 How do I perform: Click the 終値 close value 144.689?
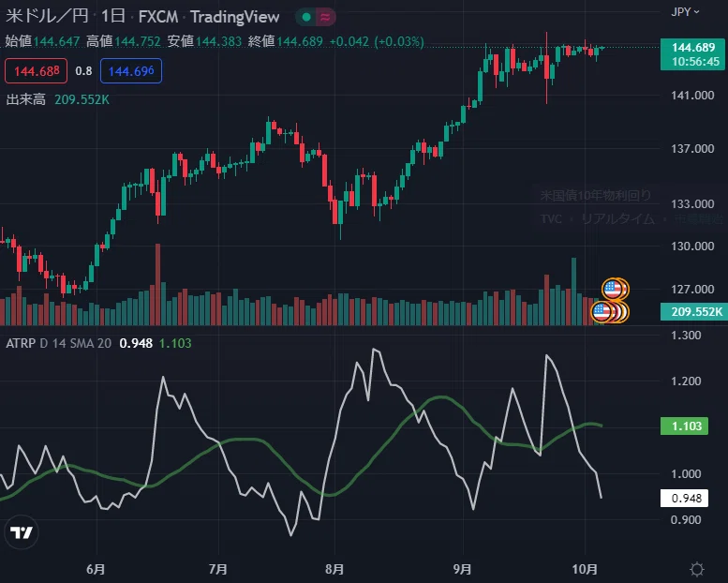(x=300, y=41)
